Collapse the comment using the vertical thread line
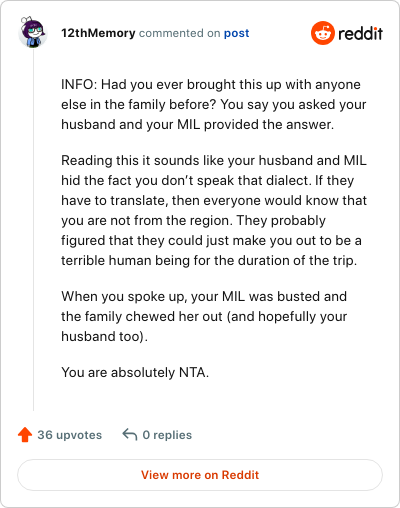 click(x=33, y=230)
